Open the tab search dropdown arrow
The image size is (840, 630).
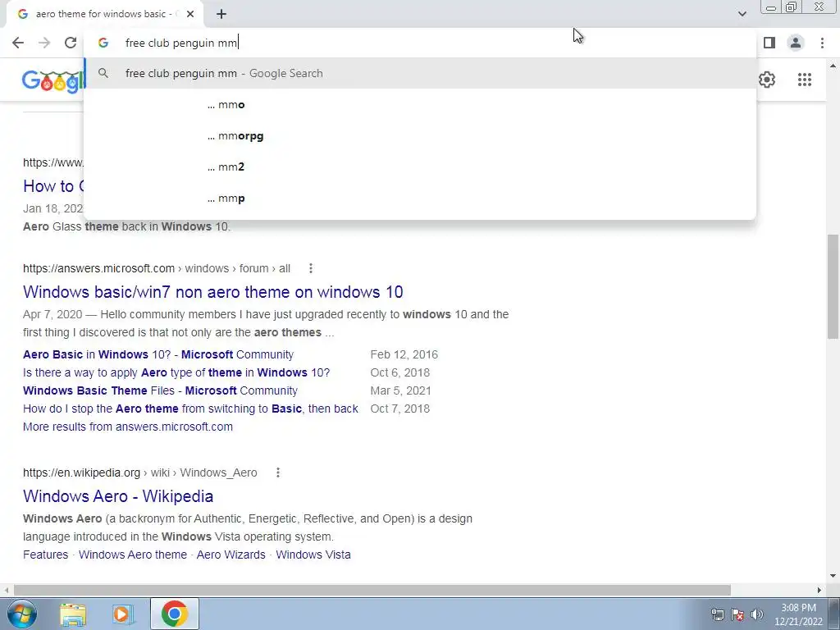coord(742,14)
